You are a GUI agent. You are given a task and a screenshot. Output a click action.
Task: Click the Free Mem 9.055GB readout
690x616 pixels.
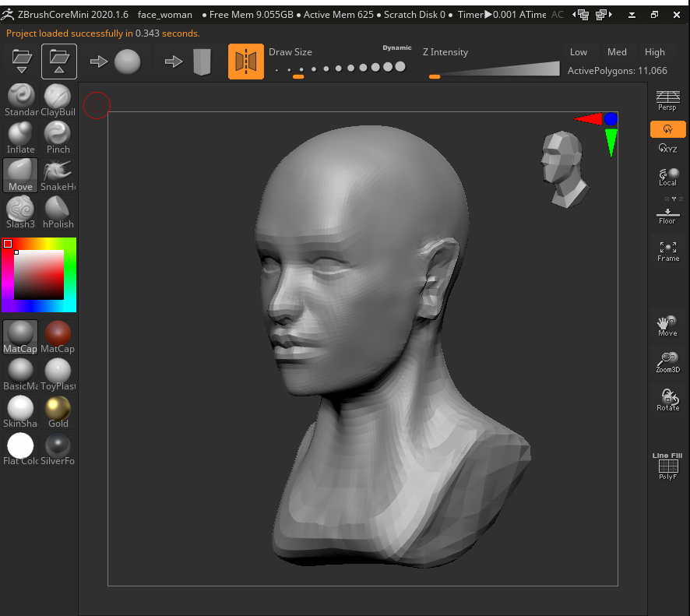[251, 15]
